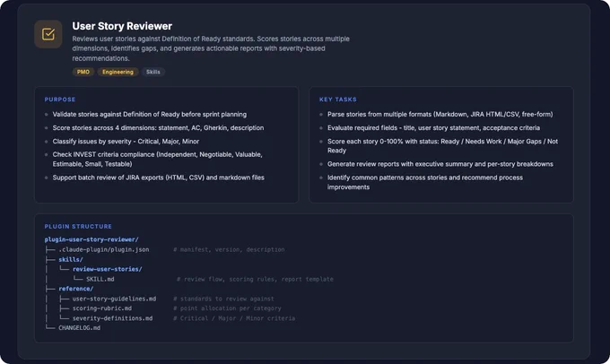Select the Engineering tag
610x364 pixels.
[118, 72]
